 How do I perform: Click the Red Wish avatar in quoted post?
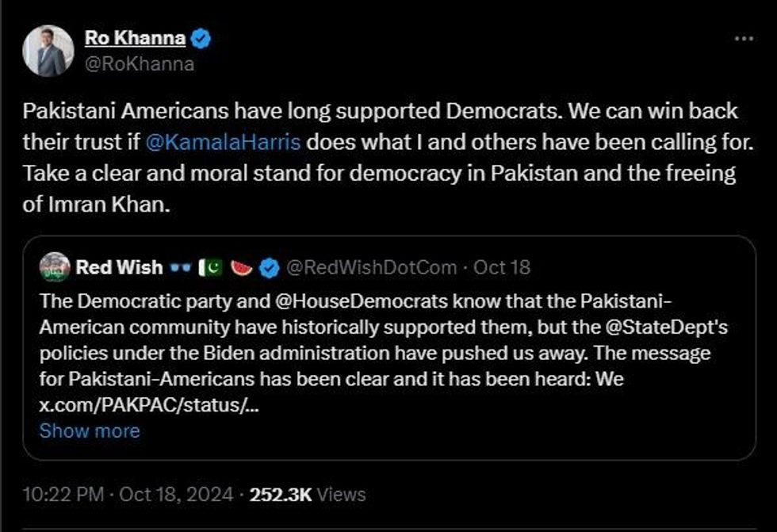click(54, 268)
